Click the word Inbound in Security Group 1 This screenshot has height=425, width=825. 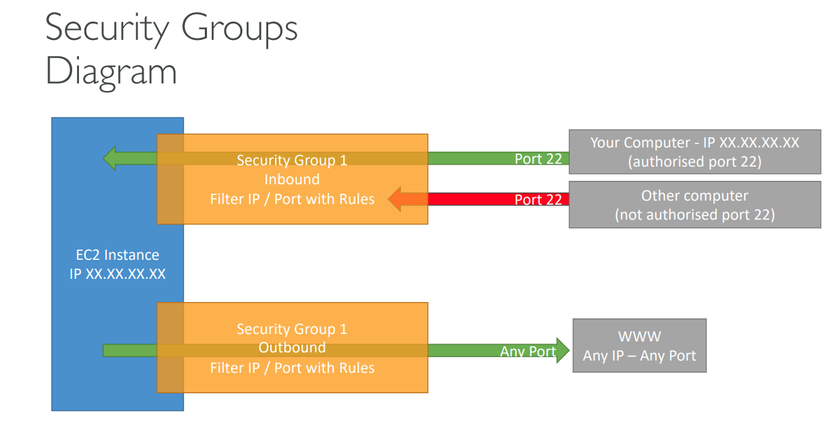(292, 179)
